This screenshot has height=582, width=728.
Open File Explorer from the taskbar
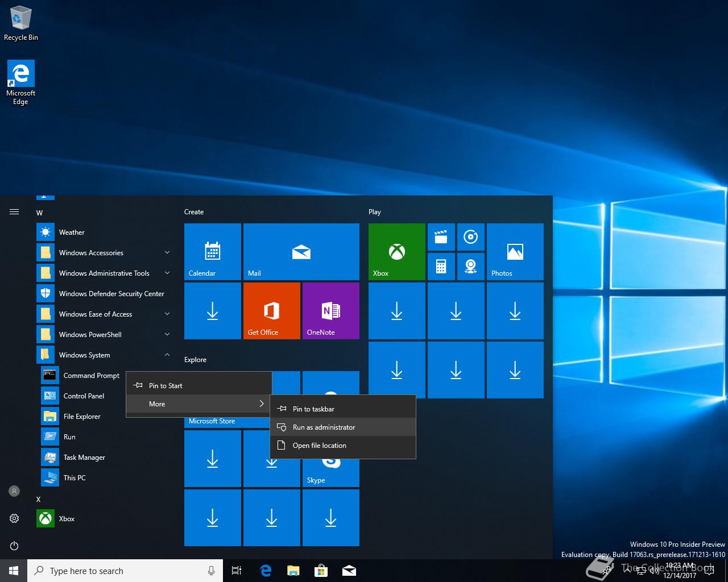click(x=293, y=571)
